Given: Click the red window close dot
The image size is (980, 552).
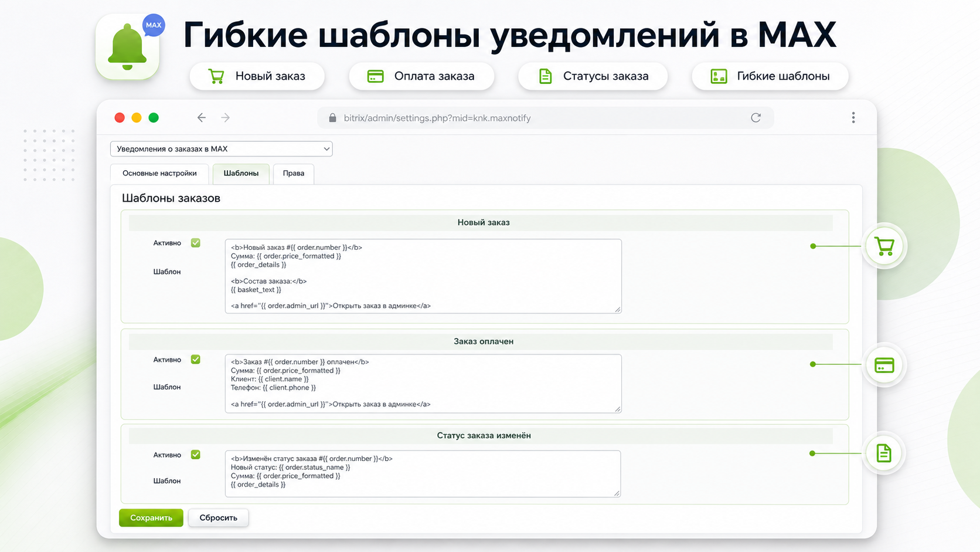Looking at the screenshot, I should click(x=120, y=118).
